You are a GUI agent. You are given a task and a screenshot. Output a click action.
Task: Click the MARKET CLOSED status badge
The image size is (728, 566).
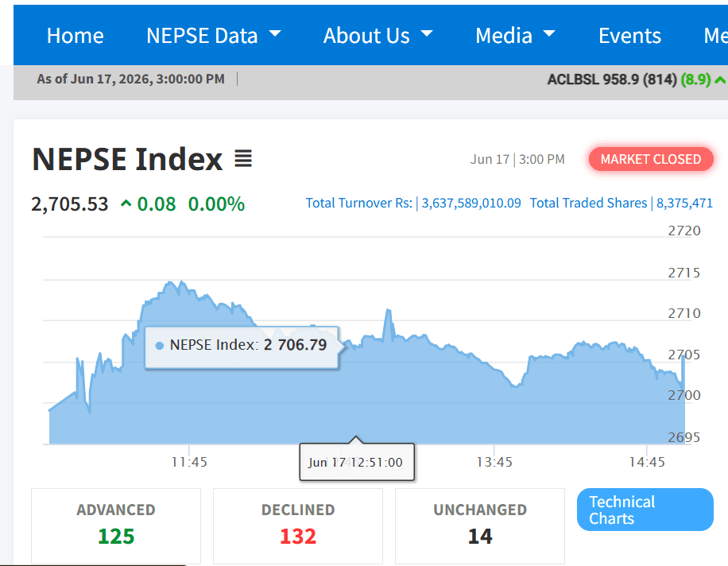click(651, 159)
